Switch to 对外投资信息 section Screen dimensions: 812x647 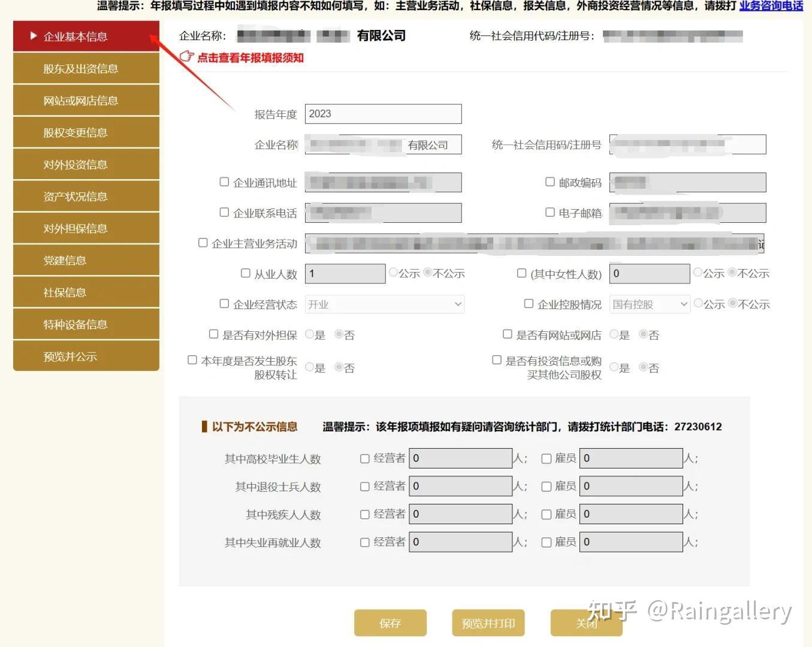[x=86, y=164]
